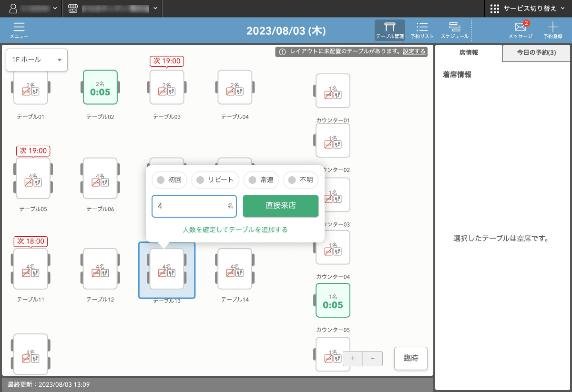Viewport: 572px width, 392px height.
Task: Click no-smoking icon on テーブル04
Action: (230, 91)
